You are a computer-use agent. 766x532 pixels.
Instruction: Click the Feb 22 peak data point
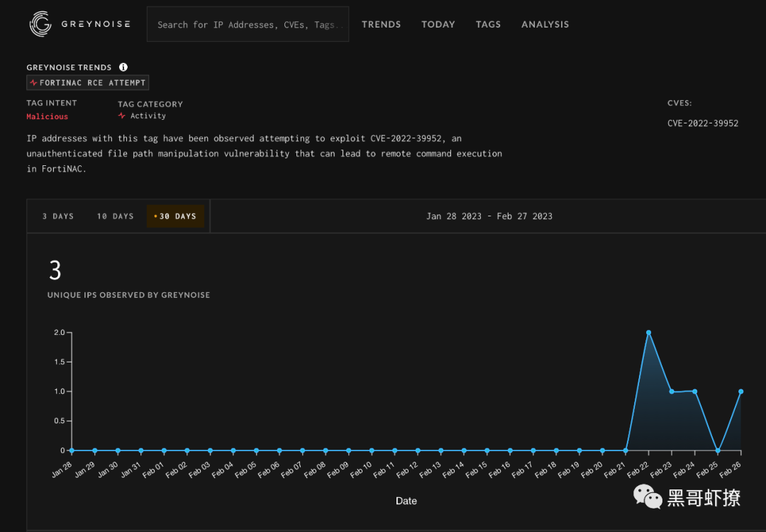(x=648, y=333)
